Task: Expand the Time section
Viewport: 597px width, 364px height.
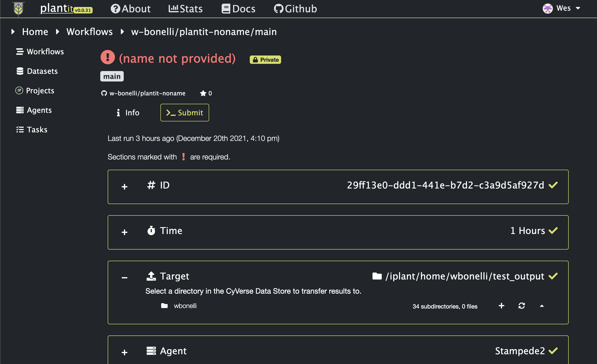Action: [x=124, y=232]
